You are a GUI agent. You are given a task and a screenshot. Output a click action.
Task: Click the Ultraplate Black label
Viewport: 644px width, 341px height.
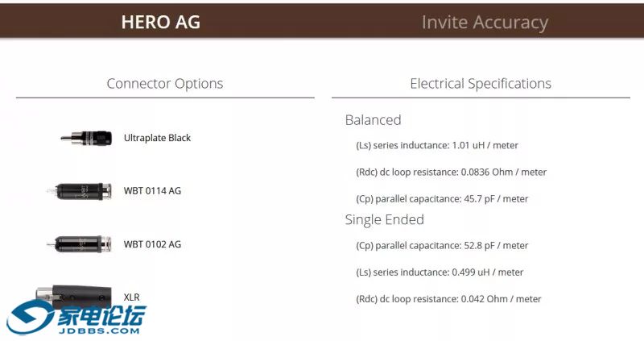pos(157,138)
